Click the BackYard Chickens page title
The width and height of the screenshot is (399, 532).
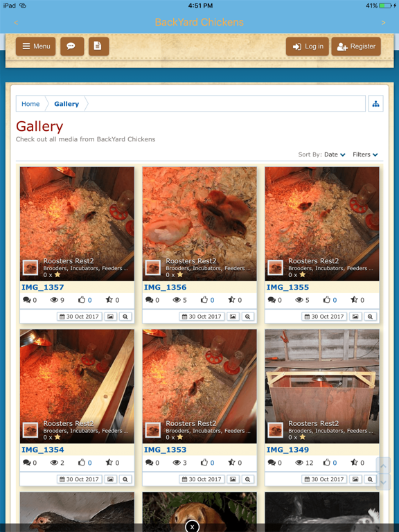point(199,22)
